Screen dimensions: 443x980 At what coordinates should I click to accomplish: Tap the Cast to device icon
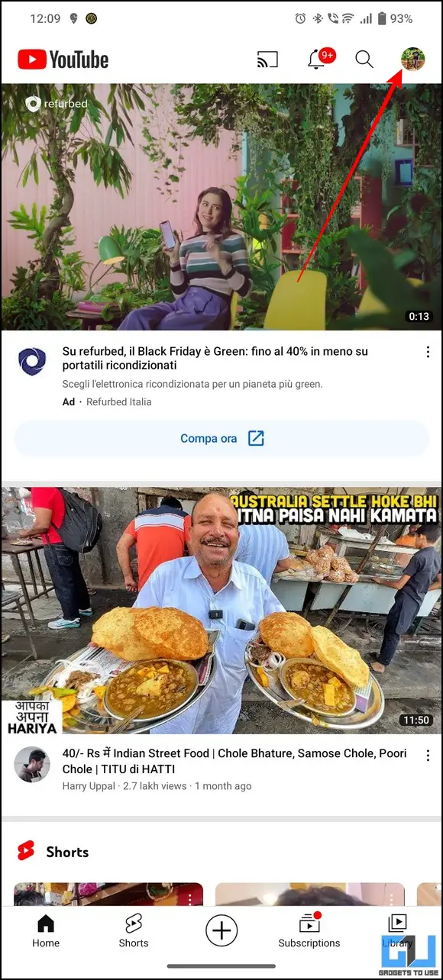point(267,59)
